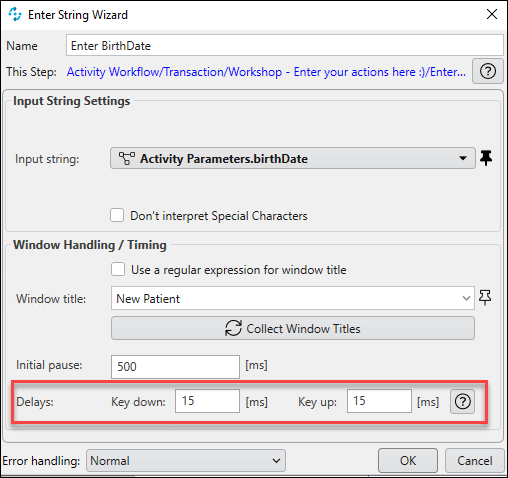
Task: Click the app logo in the title bar
Action: click(15, 15)
